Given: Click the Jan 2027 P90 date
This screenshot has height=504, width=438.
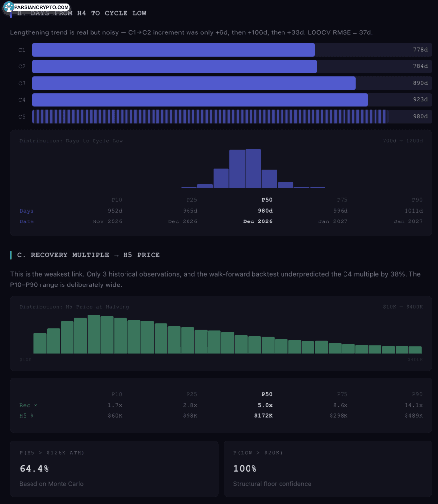Looking at the screenshot, I should (x=408, y=221).
